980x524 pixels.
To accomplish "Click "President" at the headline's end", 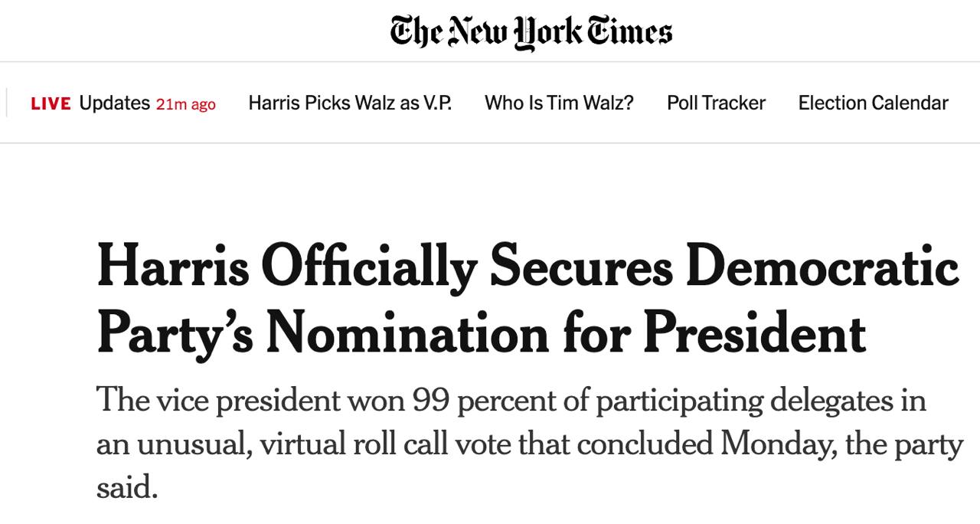I will click(x=753, y=332).
